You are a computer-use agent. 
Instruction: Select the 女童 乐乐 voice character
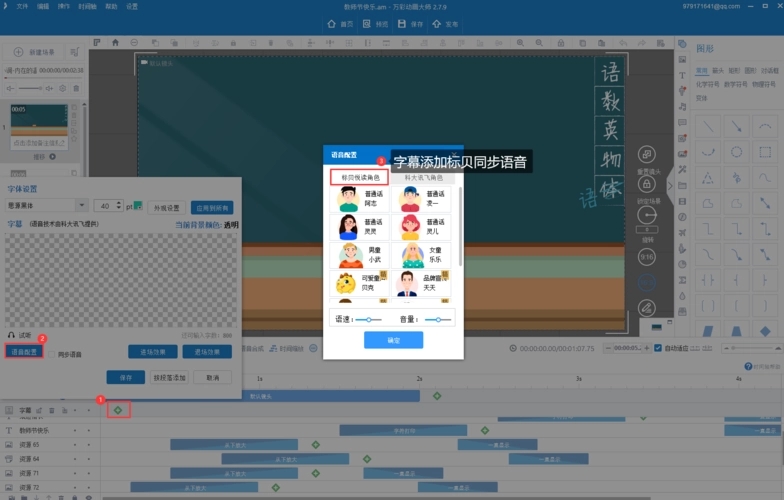[421, 255]
